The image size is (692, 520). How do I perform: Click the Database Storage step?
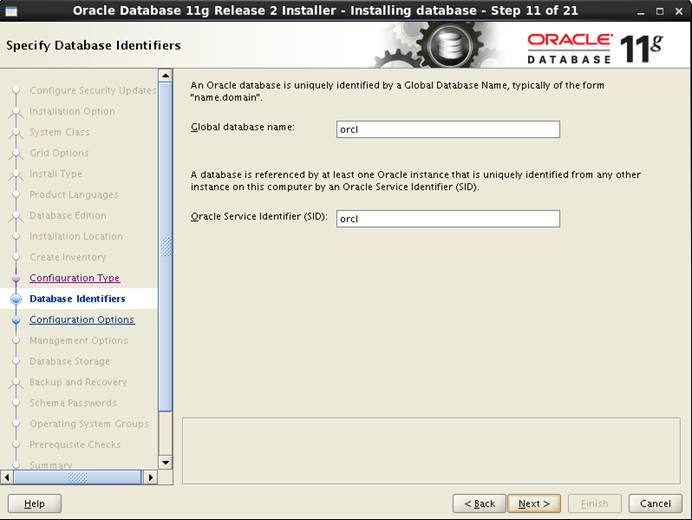70,361
